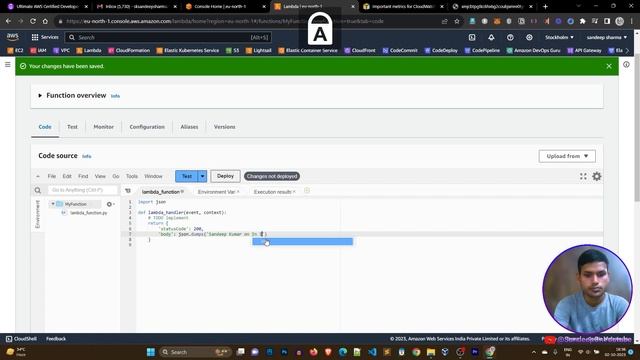Switch to the Aliases tab
Viewport: 640px width, 360px height.
tap(189, 127)
